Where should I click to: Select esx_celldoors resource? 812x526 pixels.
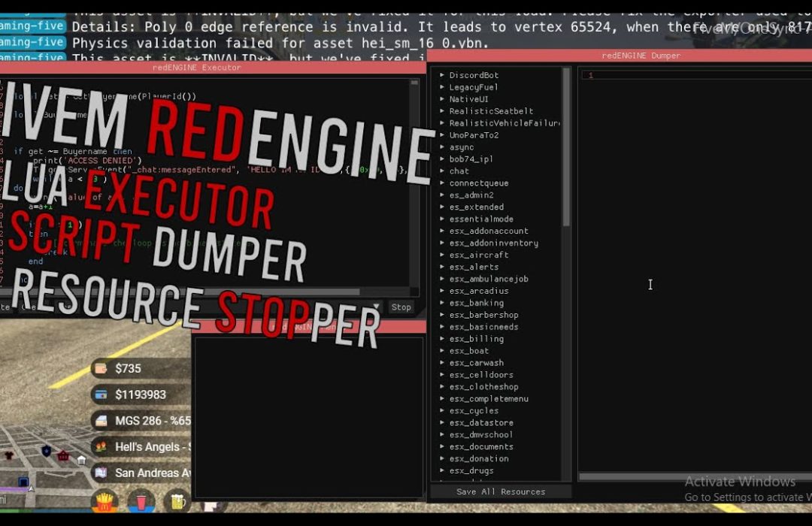[481, 375]
